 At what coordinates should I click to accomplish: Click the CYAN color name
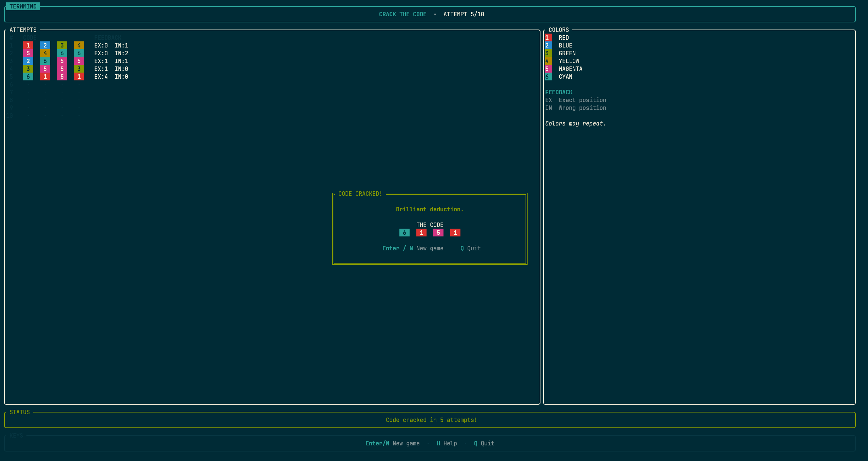[x=565, y=77]
